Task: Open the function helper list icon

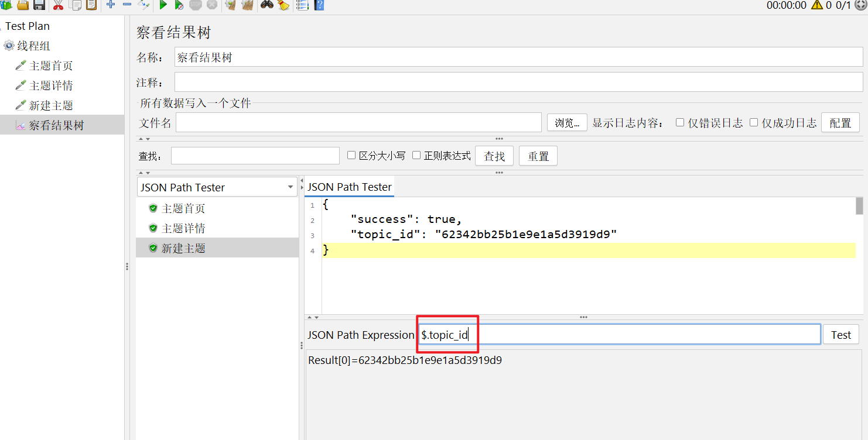Action: 302,5
